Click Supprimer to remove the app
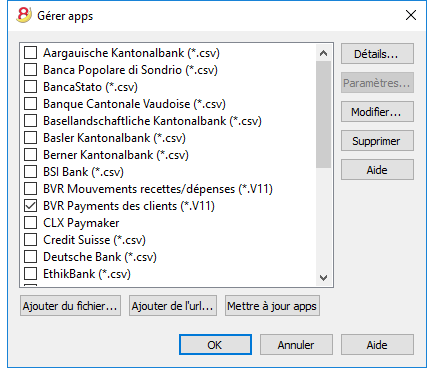The height and width of the screenshot is (375, 434). [x=377, y=141]
